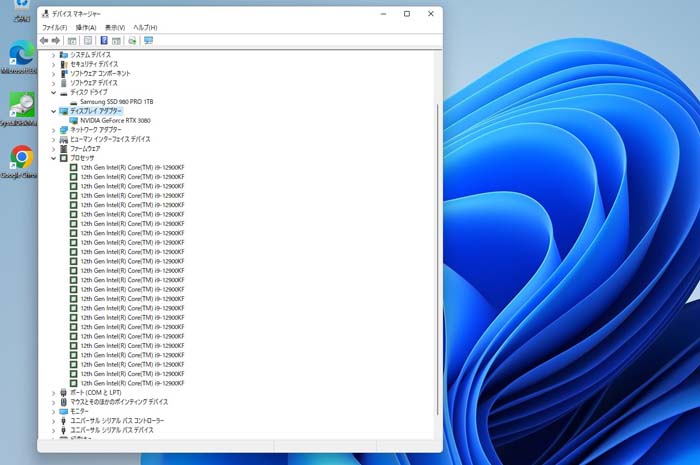This screenshot has width=700, height=465.
Task: Click the ポート (COM と LPT) plug icon
Action: (x=63, y=393)
